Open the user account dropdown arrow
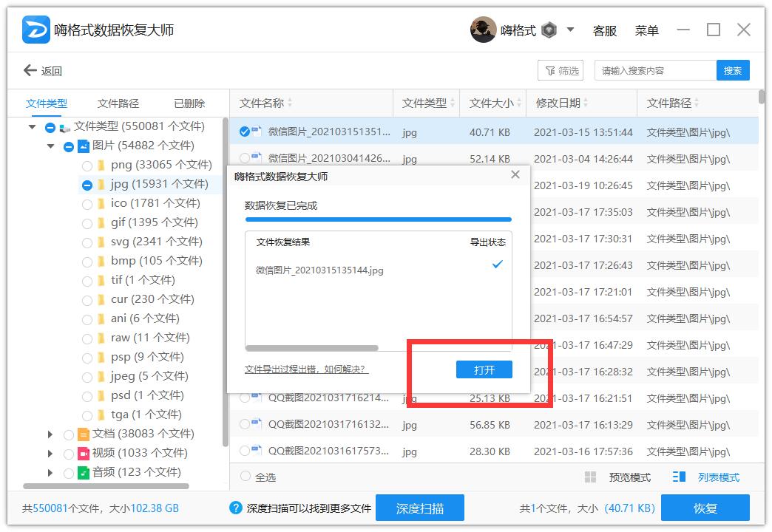This screenshot has height=532, width=772. [570, 30]
